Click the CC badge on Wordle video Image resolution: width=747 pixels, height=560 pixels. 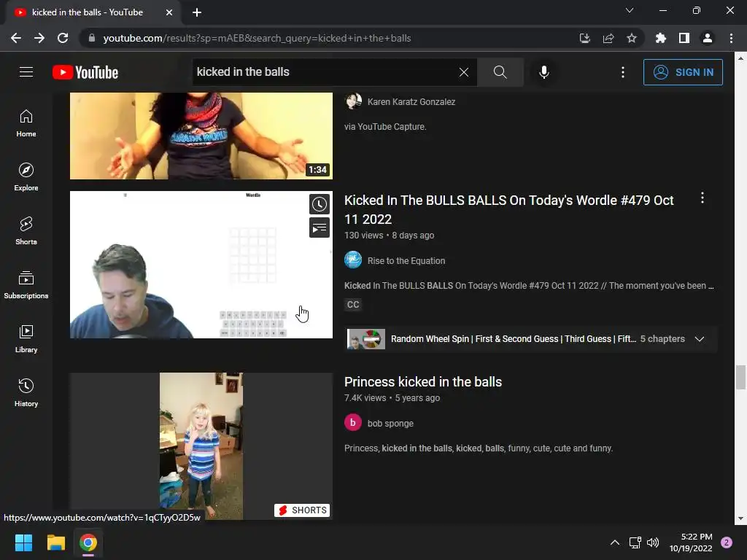point(353,304)
